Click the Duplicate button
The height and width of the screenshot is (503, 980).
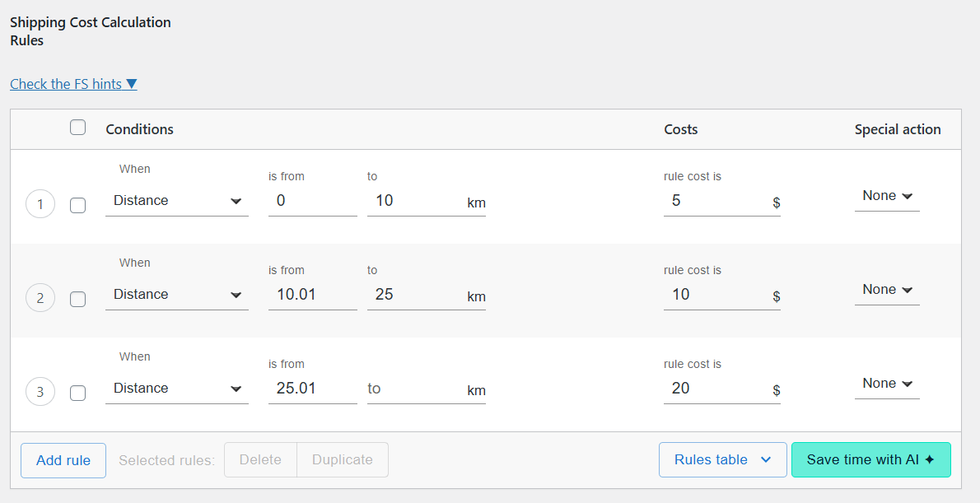click(x=342, y=460)
